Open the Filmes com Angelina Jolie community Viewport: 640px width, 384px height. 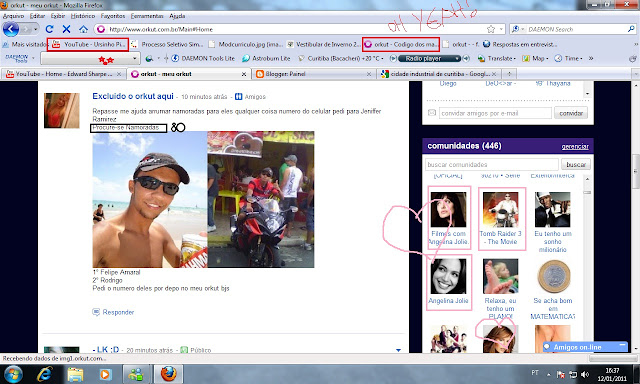(x=448, y=219)
